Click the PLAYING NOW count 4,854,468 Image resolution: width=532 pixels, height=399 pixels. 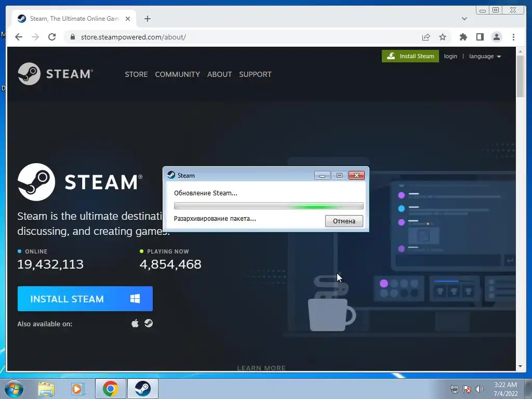coord(170,264)
